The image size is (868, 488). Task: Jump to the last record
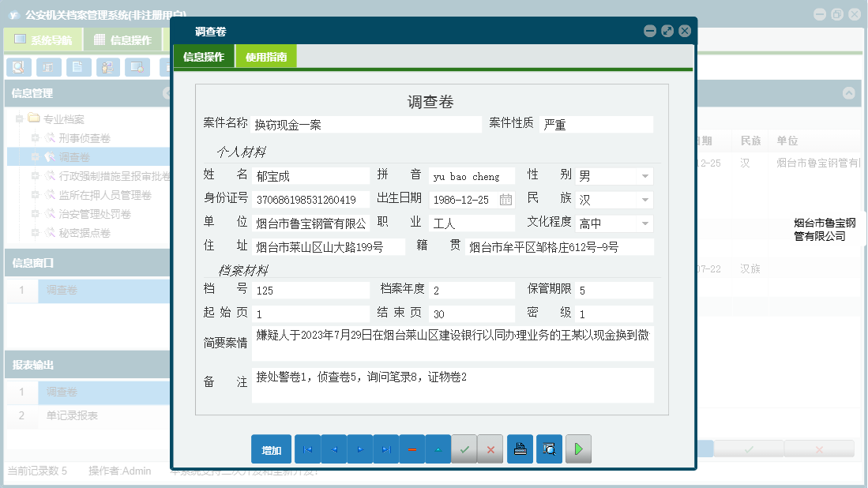(x=385, y=449)
